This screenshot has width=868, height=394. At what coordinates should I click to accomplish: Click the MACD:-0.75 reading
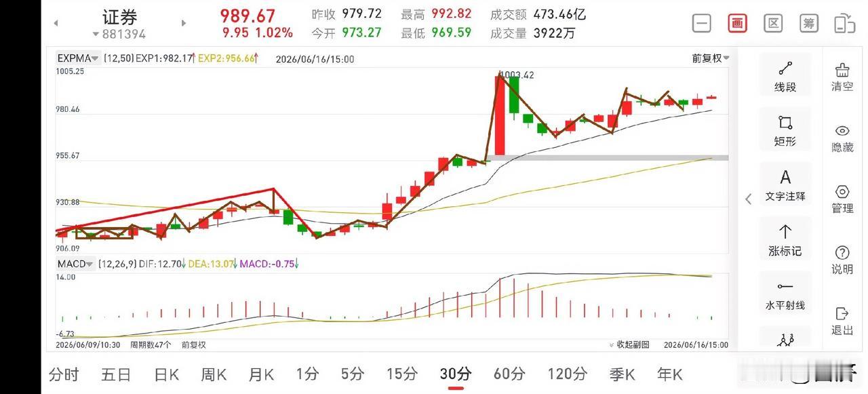tap(269, 264)
